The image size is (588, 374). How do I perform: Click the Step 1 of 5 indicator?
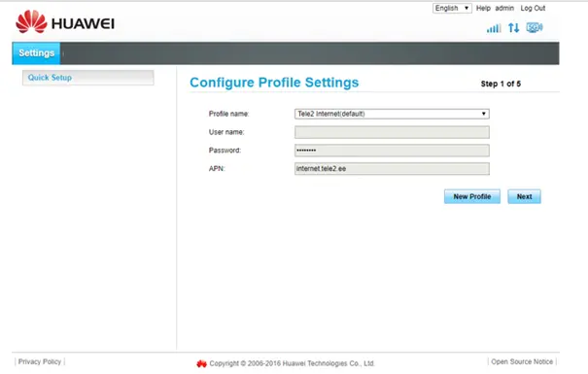click(x=501, y=84)
